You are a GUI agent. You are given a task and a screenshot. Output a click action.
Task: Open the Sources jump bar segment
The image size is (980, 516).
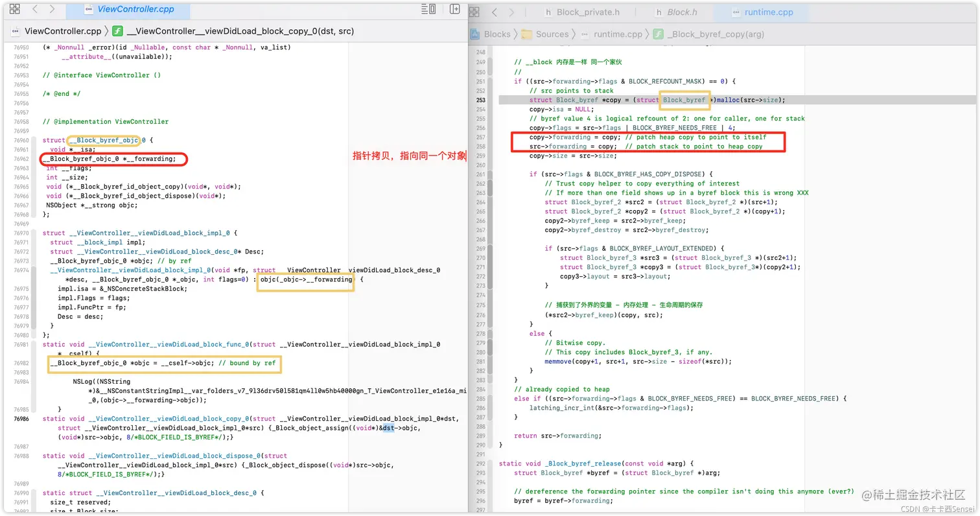point(552,34)
